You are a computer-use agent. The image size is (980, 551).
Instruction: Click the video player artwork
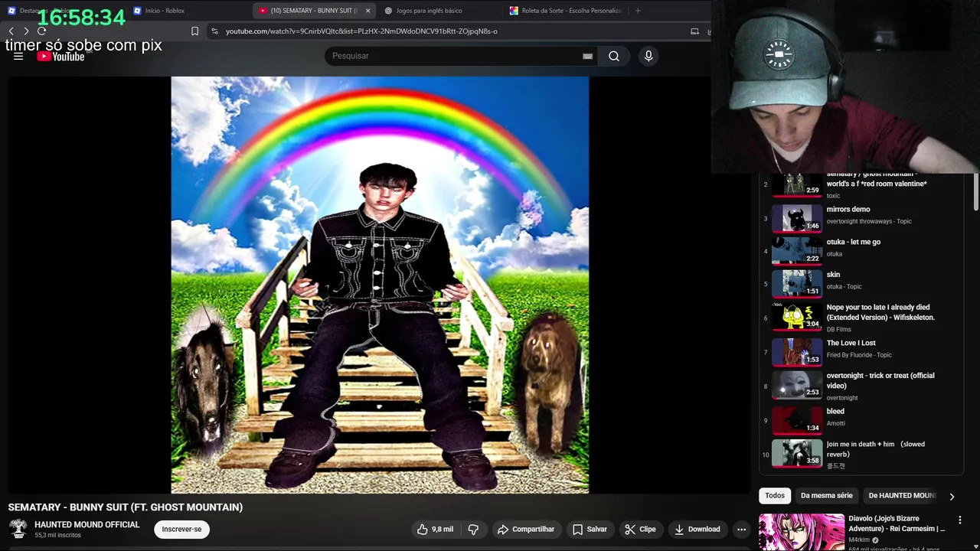point(380,285)
